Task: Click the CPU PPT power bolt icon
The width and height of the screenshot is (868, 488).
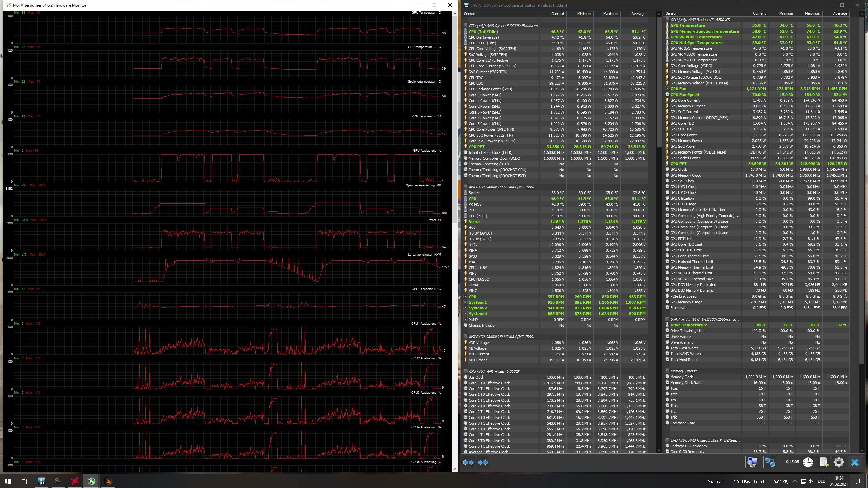Action: (466, 147)
